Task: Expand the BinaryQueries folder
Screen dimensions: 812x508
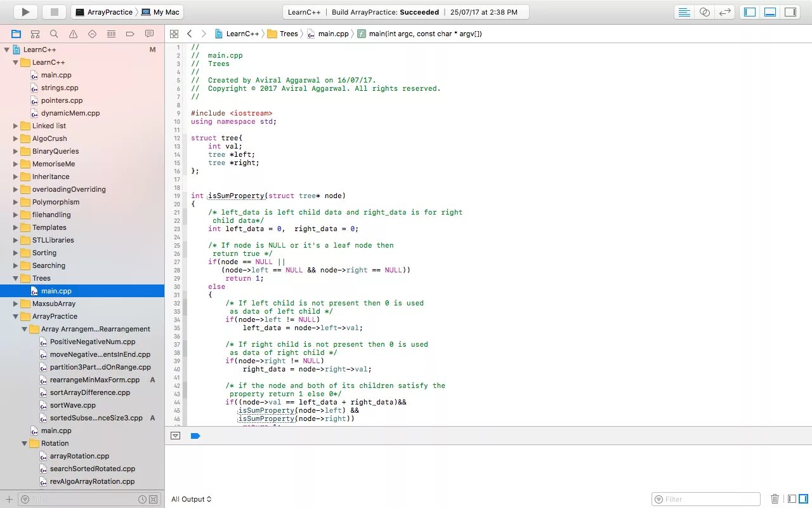Action: 16,151
